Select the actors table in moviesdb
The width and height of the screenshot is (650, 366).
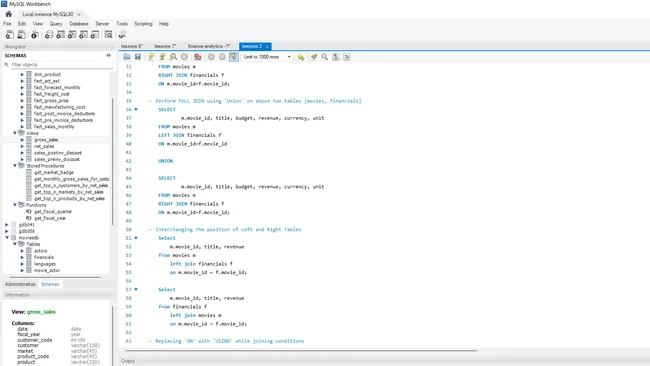tap(41, 251)
